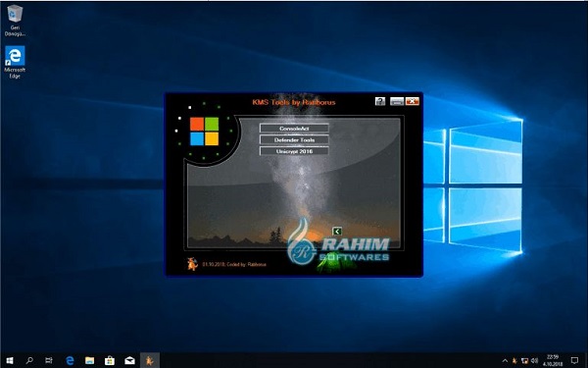Launch File Explorer from the taskbar
Viewport: 588px width, 368px height.
pos(89,360)
